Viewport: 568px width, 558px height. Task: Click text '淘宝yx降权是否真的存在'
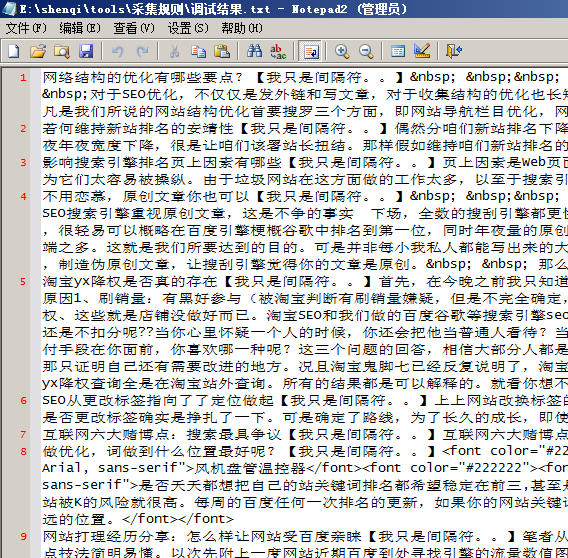tap(130, 281)
